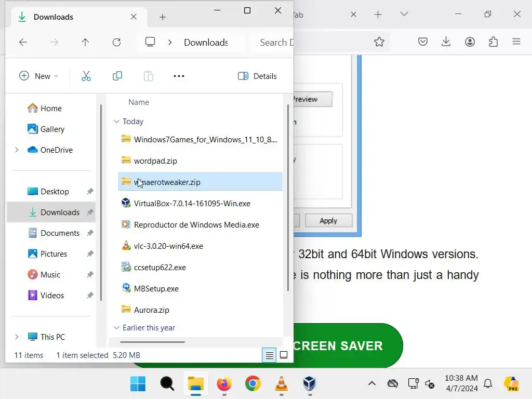Click the Cut scissors icon
Screen dimensions: 532x399
[x=86, y=76]
